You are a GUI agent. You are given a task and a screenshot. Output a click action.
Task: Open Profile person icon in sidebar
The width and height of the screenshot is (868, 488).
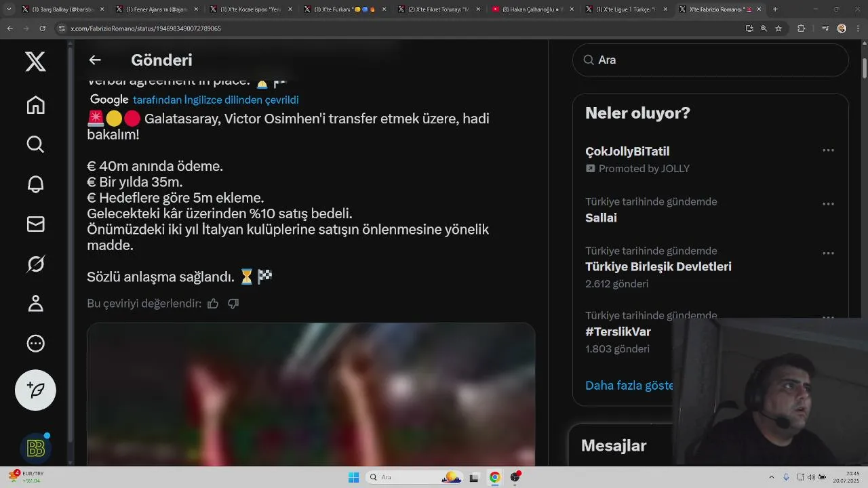pos(35,304)
